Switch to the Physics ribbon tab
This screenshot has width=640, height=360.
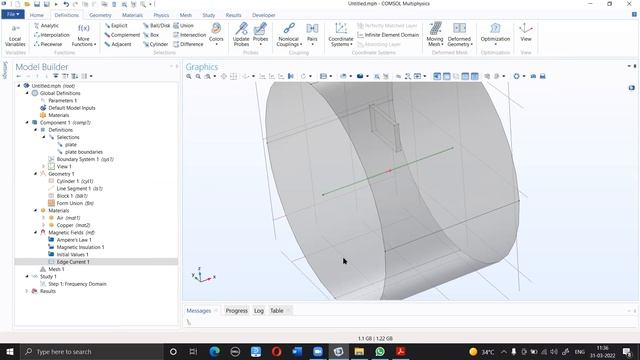tap(161, 15)
